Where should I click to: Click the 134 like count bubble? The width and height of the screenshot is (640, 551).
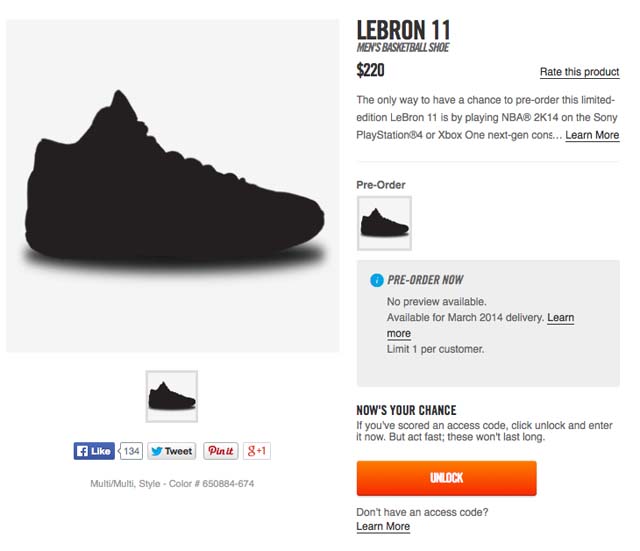coord(131,451)
